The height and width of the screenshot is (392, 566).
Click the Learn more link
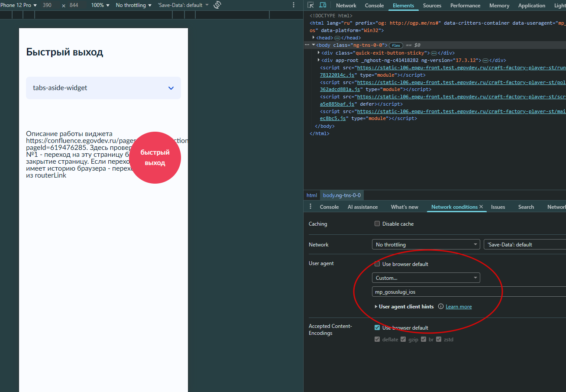click(x=459, y=307)
